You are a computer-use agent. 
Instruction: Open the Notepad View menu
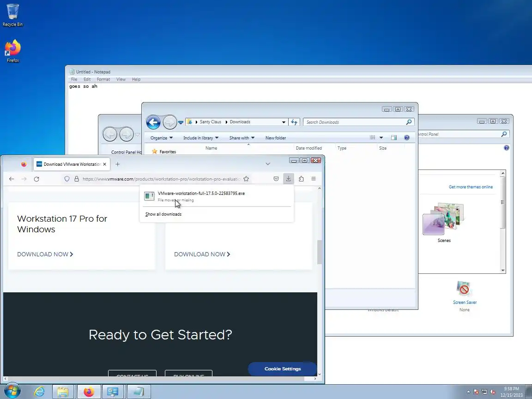(x=121, y=79)
